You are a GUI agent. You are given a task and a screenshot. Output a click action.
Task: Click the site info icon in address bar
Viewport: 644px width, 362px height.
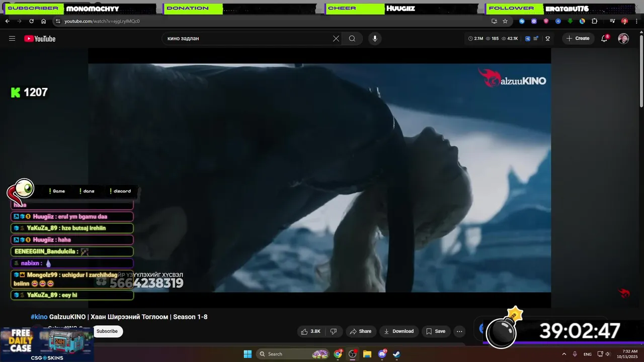point(58,21)
